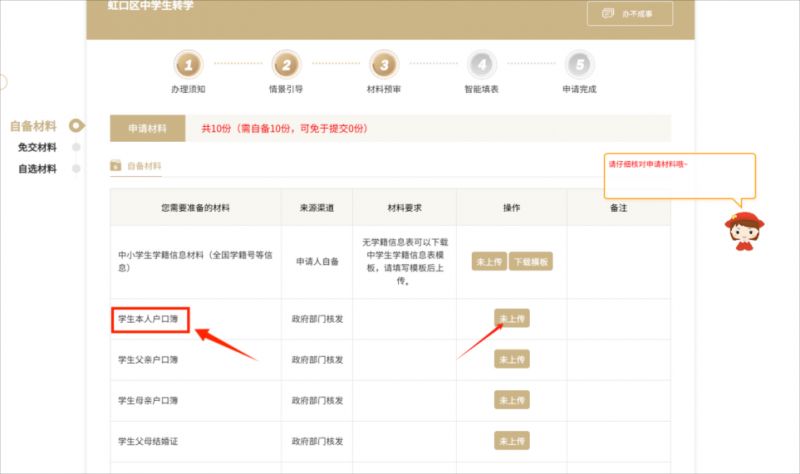Click 学生父母结婚证 text
The width and height of the screenshot is (800, 474).
148,441
